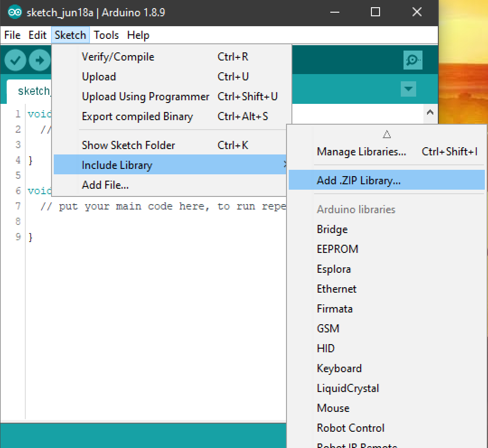Click the Upload arrow toolbar button
This screenshot has height=448, width=488.
[39, 60]
